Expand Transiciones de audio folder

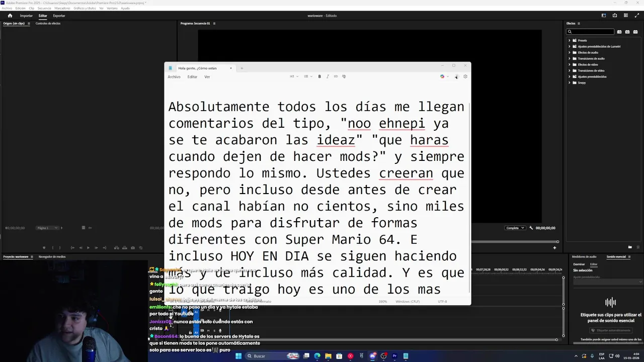[x=569, y=58]
